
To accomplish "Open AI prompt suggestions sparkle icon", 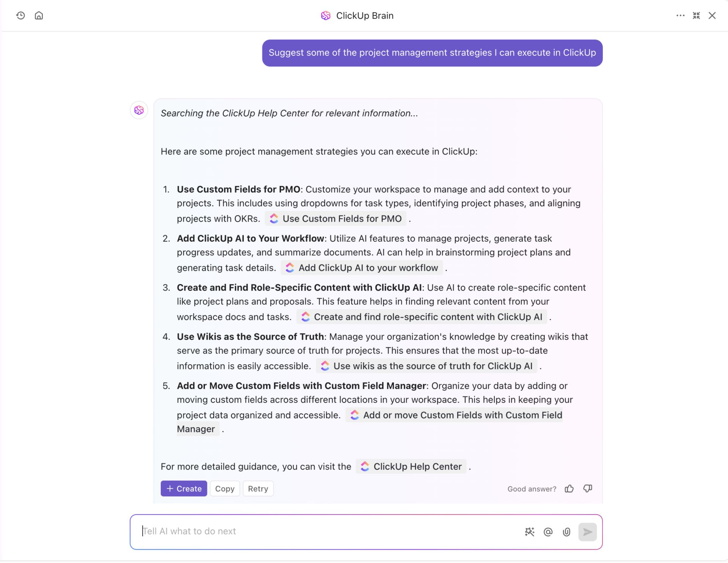I will click(x=529, y=532).
